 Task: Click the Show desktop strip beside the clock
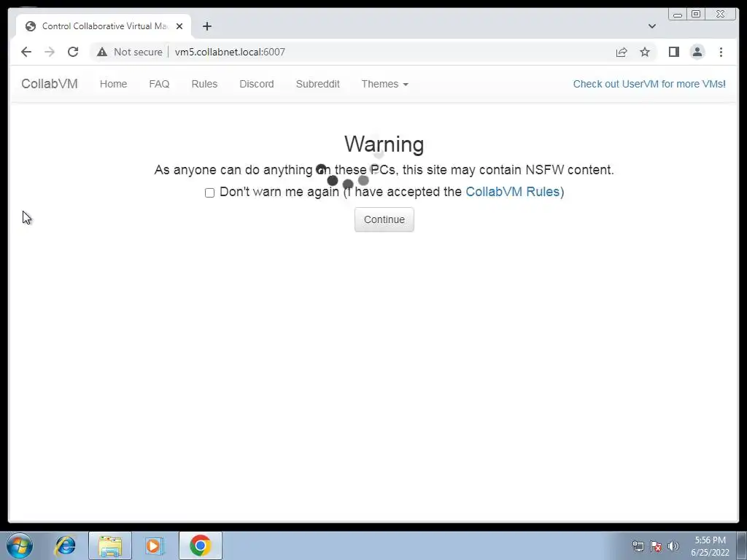tap(743, 545)
